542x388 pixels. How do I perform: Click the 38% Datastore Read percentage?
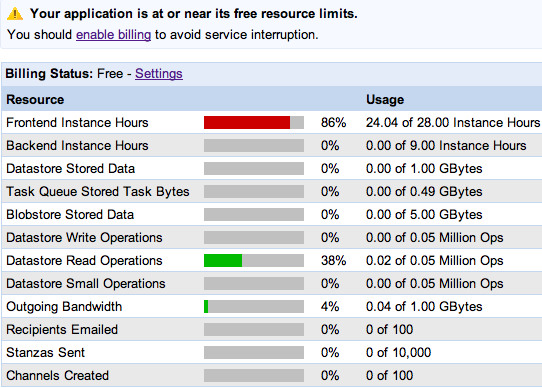tap(334, 260)
